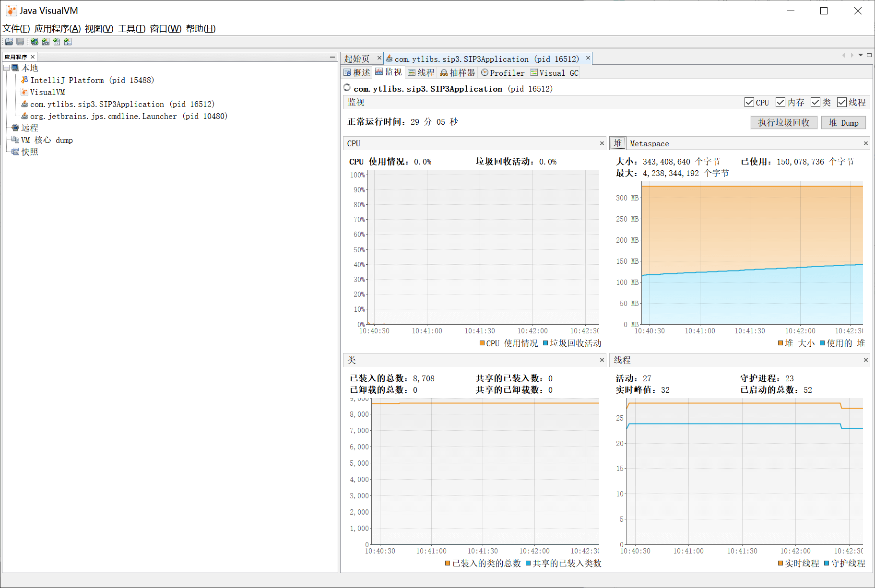Switch memory chart to Metaspace
This screenshot has height=588, width=875.
[649, 144]
